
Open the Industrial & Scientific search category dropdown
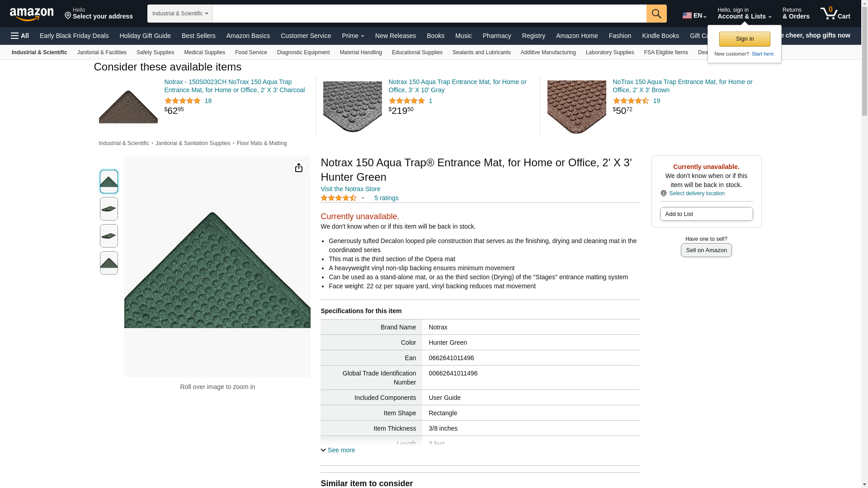coord(180,14)
